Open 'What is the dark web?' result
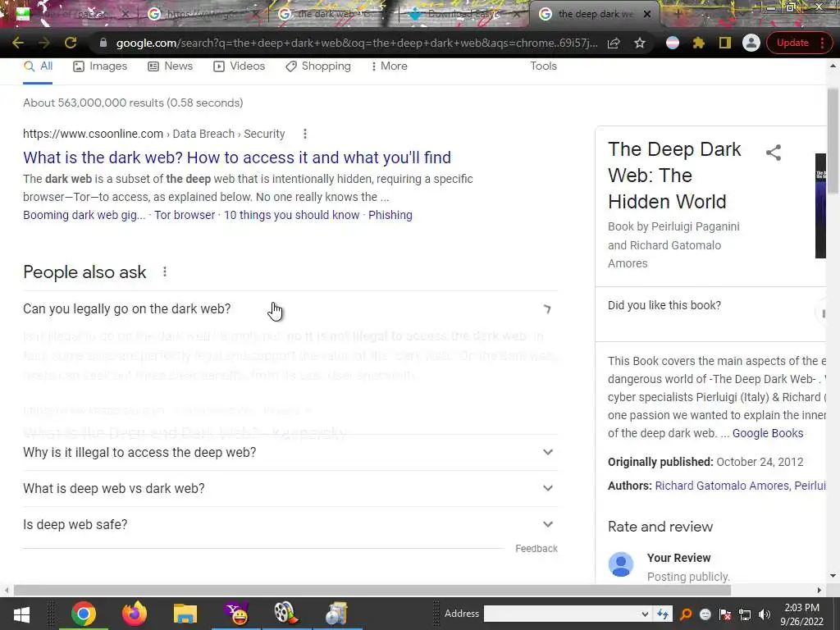 237,157
